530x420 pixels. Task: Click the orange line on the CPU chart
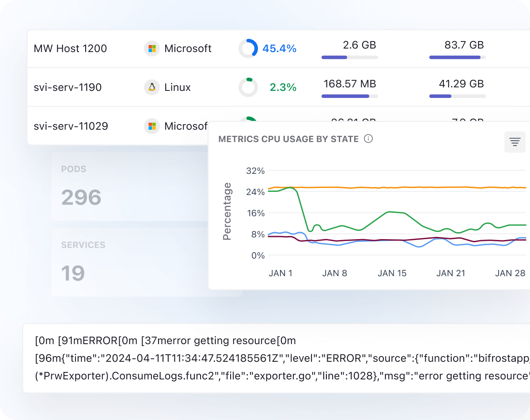[x=397, y=187]
